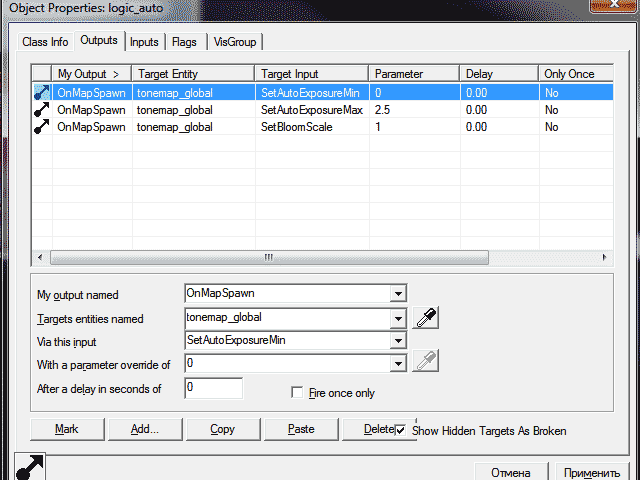This screenshot has width=640, height=480.
Task: Toggle Show Hidden Targets As Broken checkbox
Action: pos(401,430)
